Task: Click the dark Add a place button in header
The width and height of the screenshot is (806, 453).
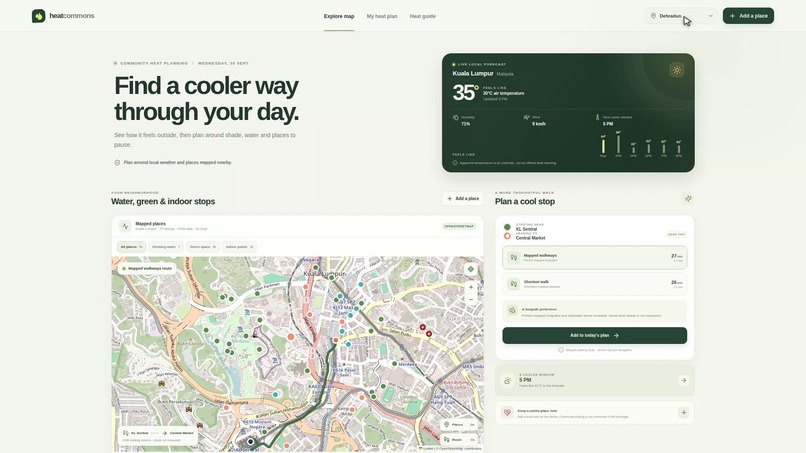Action: tap(748, 16)
